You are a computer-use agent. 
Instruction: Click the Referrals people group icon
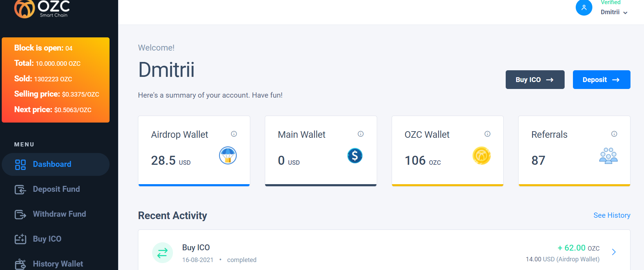click(608, 155)
